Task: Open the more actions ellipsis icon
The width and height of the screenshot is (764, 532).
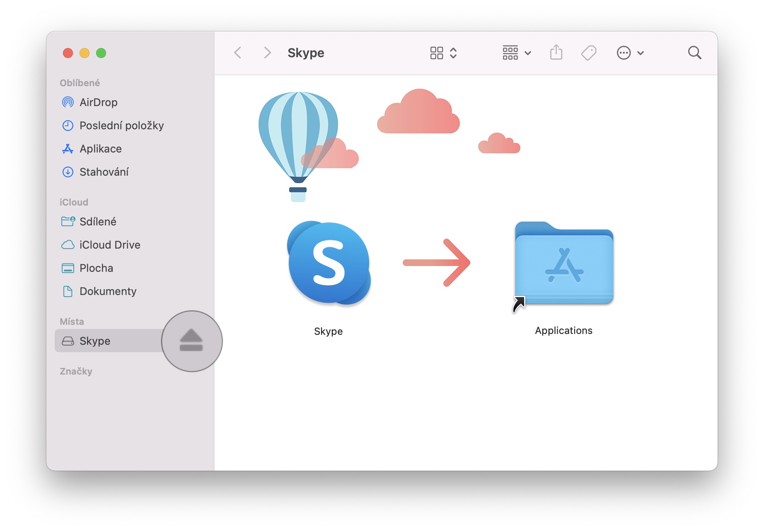Action: (x=624, y=53)
